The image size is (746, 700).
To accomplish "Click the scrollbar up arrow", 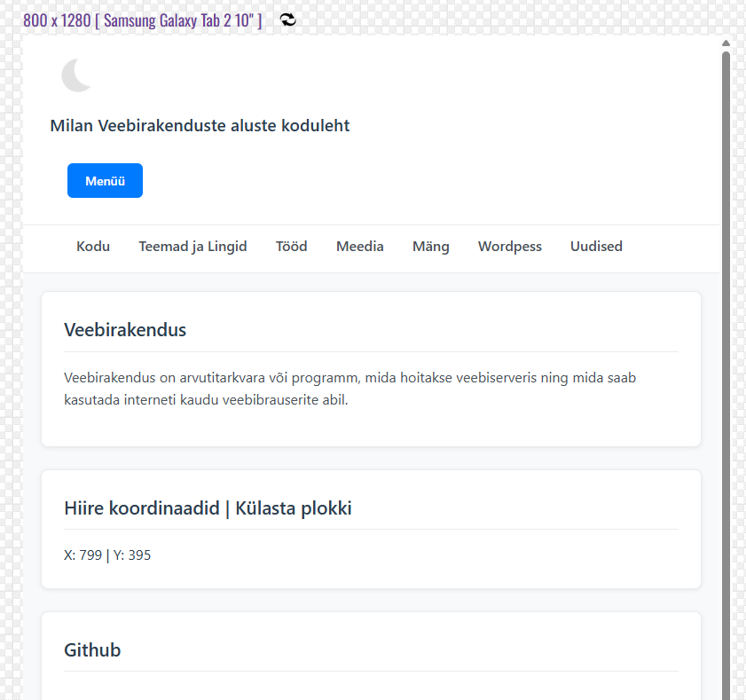I will pos(726,43).
